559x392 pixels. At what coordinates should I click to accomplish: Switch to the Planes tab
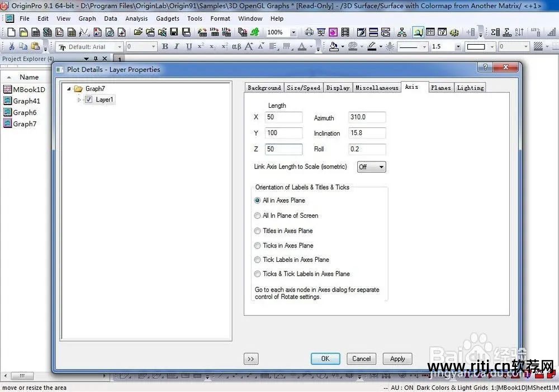point(440,88)
